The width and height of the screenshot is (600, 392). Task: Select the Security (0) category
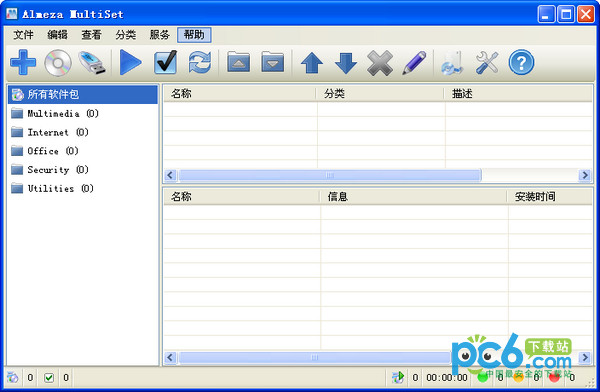(58, 170)
